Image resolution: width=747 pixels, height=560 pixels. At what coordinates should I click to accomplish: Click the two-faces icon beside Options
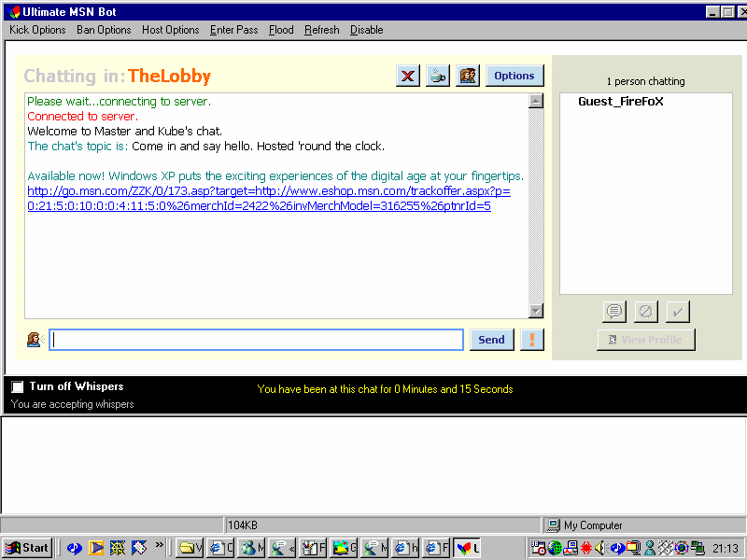[x=468, y=76]
